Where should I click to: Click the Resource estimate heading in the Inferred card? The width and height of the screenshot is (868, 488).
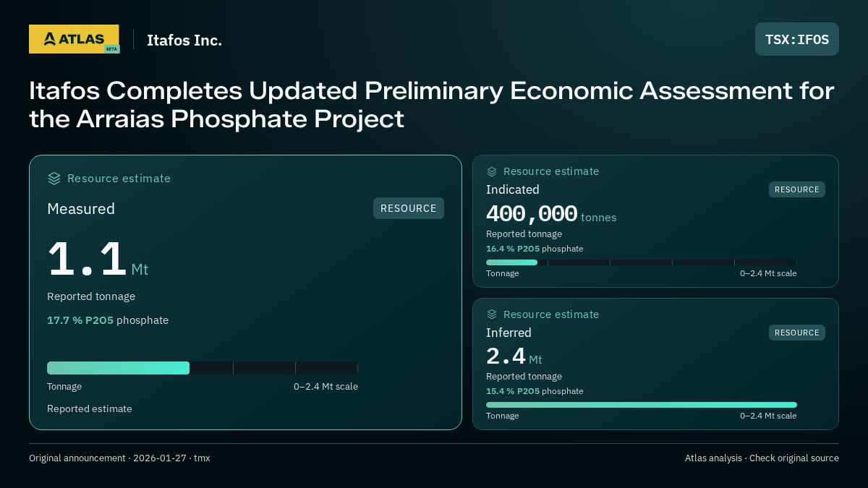click(551, 314)
